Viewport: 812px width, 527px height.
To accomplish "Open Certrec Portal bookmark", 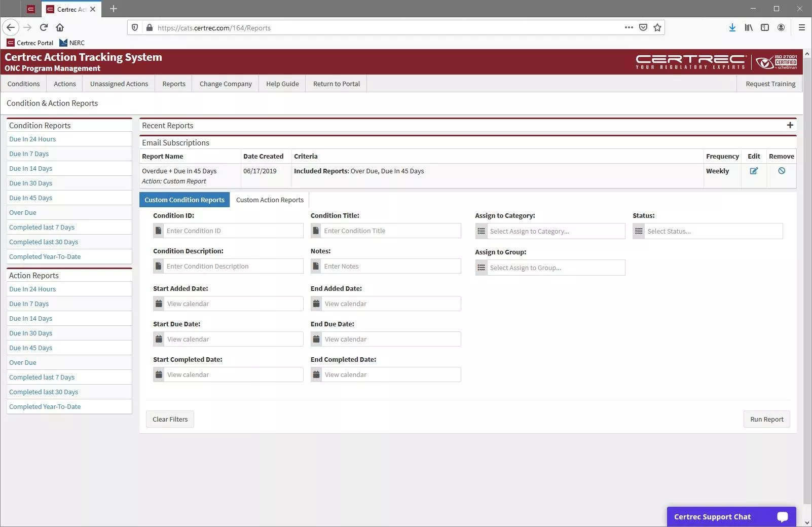I will [30, 43].
